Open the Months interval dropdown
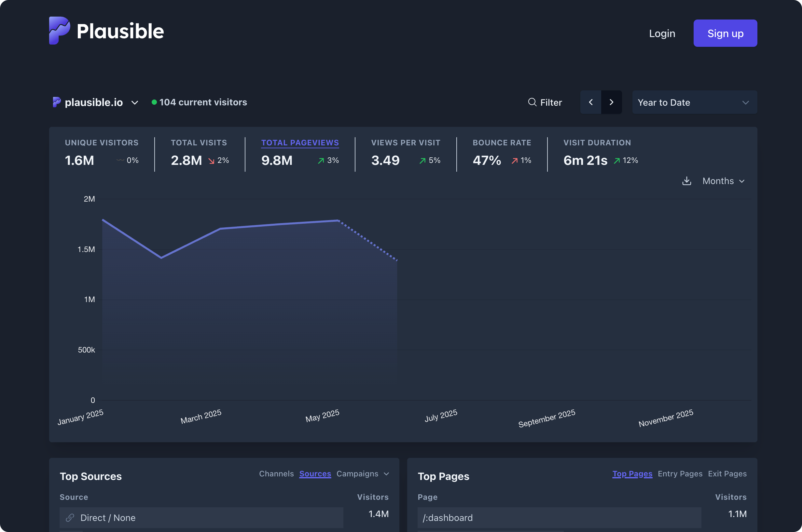 pos(723,181)
